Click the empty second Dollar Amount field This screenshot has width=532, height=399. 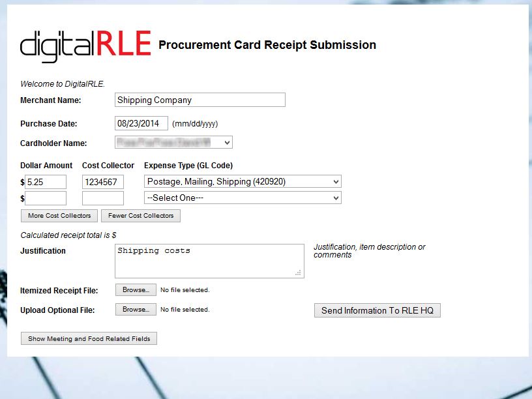coord(46,198)
